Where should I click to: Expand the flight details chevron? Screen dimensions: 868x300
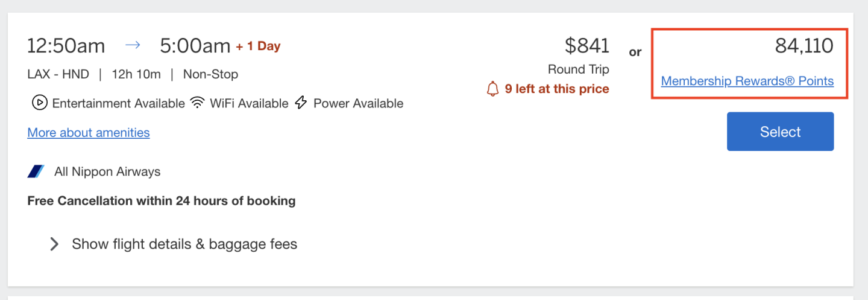click(x=54, y=244)
